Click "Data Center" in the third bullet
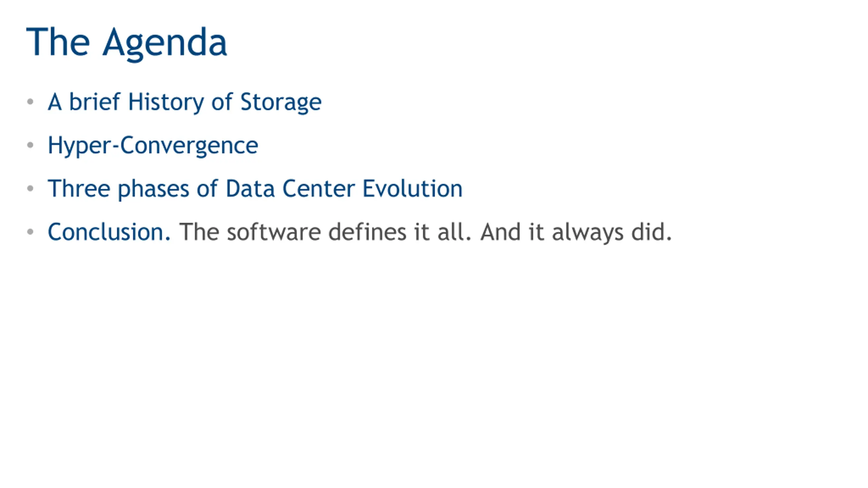 pos(290,189)
